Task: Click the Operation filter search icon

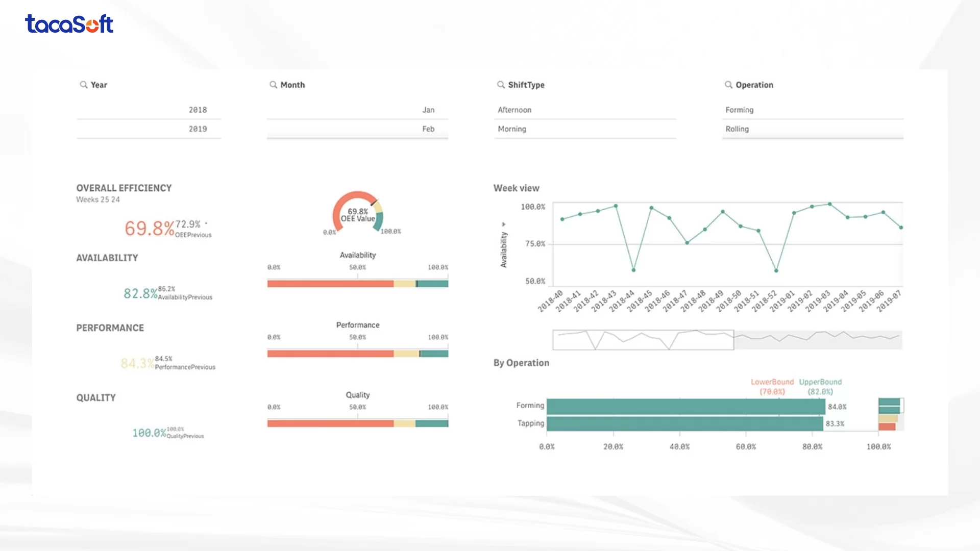Action: click(x=729, y=85)
